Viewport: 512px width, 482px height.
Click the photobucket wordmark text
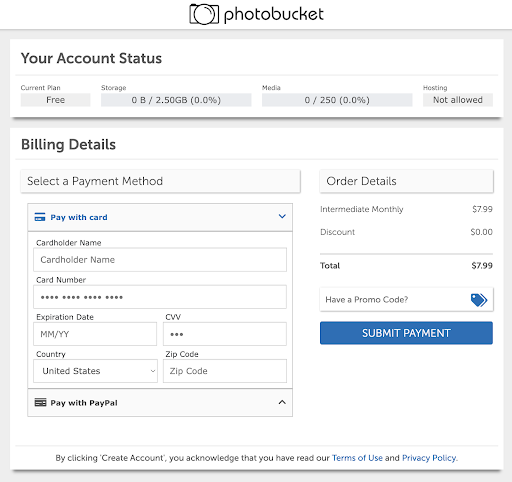(274, 15)
